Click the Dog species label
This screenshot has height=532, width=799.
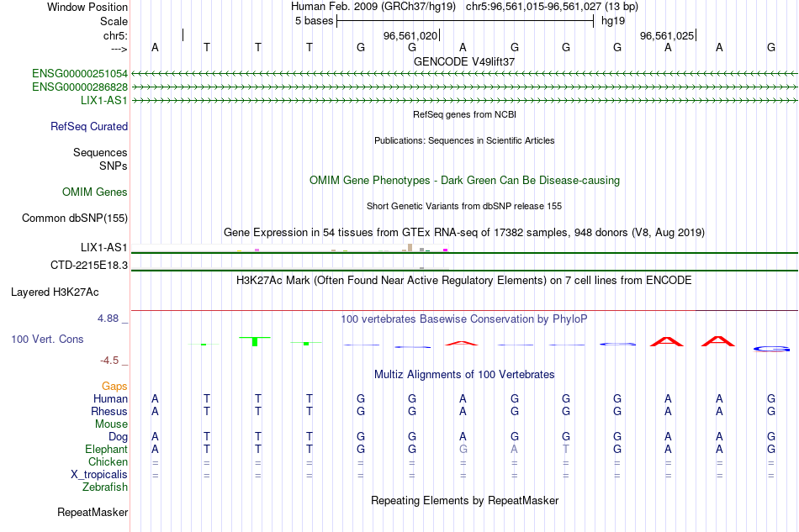[x=119, y=437]
